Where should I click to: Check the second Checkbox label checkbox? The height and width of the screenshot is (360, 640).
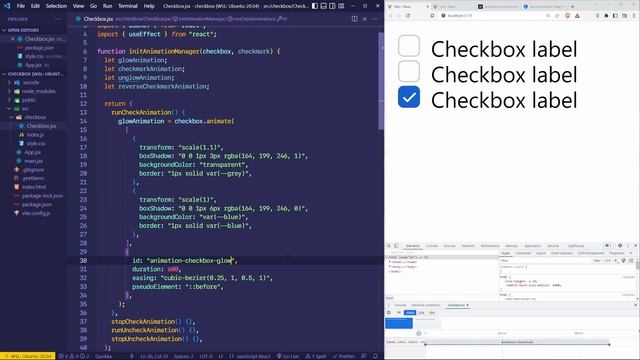click(409, 71)
